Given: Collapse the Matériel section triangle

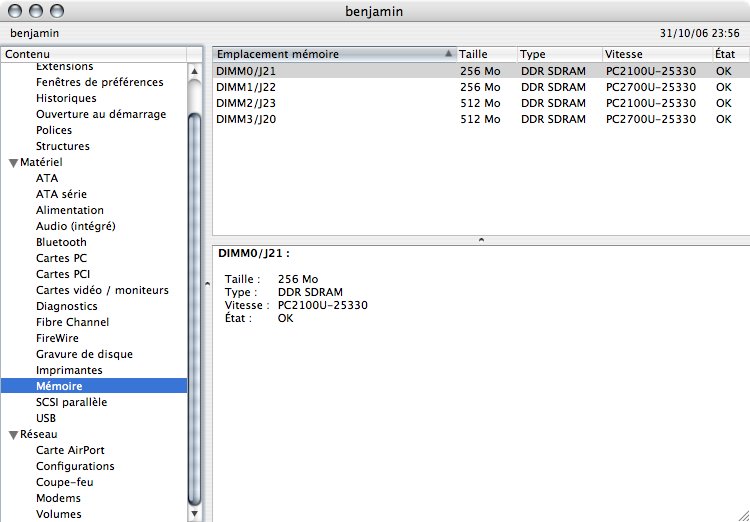Looking at the screenshot, I should tap(13, 162).
